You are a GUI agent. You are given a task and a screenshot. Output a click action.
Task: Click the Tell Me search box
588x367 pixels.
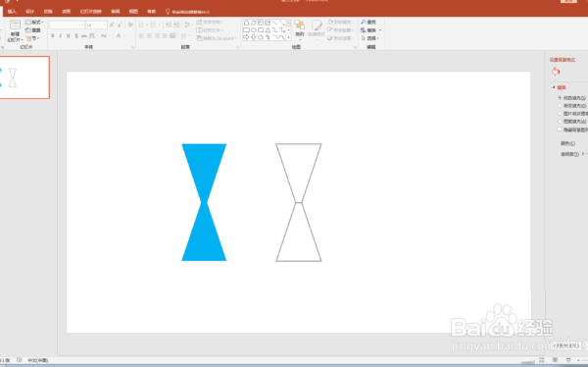(x=187, y=12)
